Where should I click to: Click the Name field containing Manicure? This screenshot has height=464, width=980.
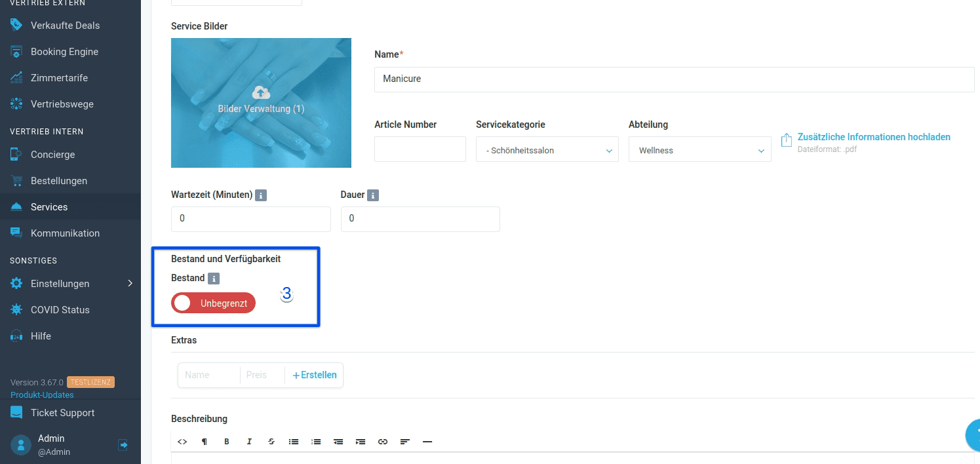675,79
